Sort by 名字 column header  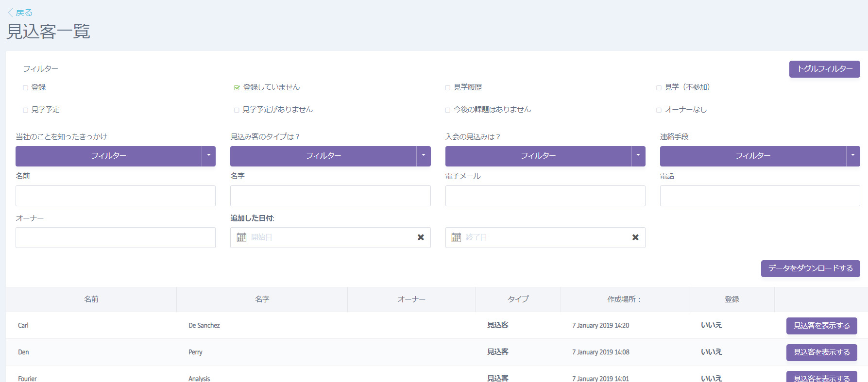[262, 299]
